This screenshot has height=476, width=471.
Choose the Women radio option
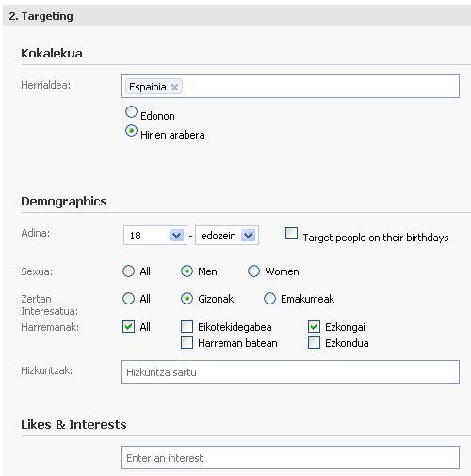point(253,271)
